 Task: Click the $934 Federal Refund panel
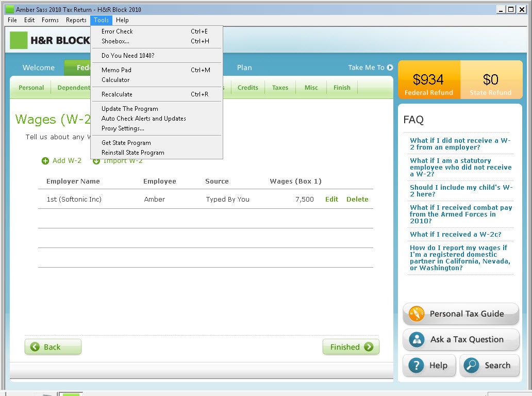click(429, 80)
